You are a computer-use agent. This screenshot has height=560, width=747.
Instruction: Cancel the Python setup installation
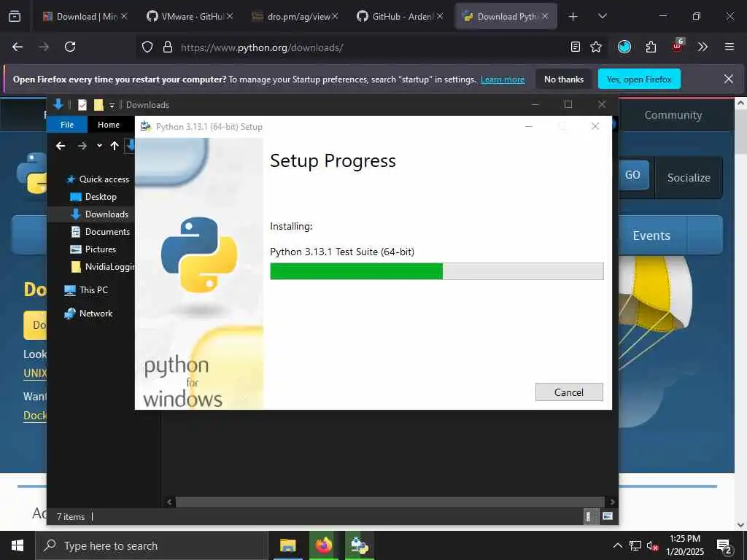point(569,392)
